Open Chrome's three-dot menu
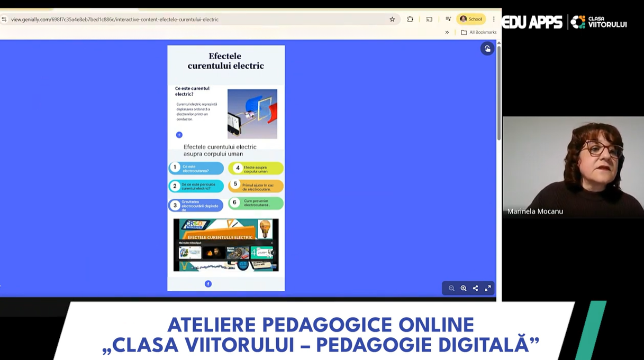Viewport: 644px width, 360px height. click(494, 19)
